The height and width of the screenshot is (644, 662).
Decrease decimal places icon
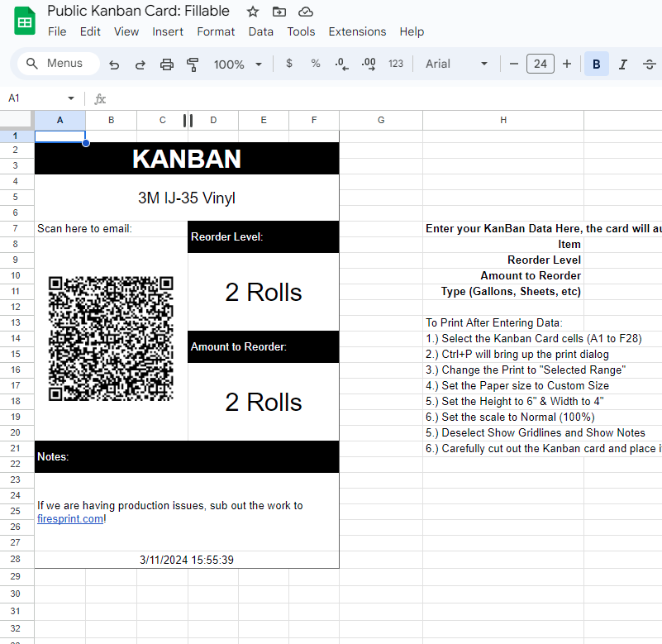coord(341,64)
